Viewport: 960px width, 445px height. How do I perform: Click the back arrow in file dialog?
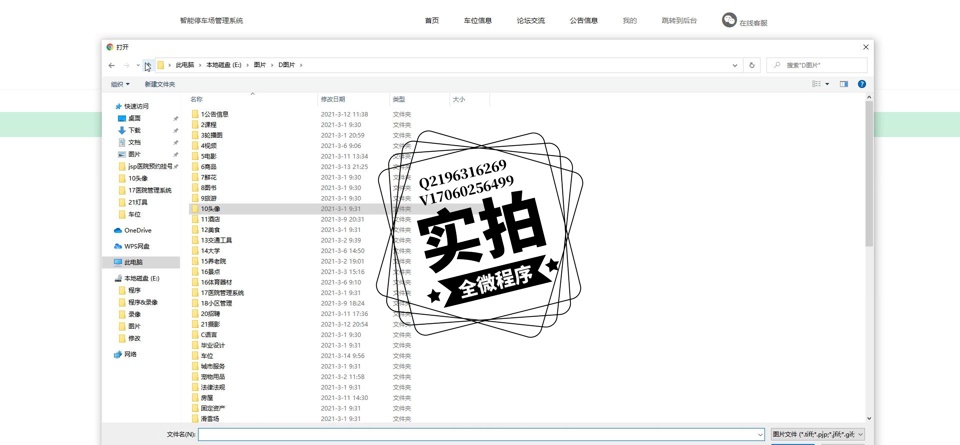112,65
